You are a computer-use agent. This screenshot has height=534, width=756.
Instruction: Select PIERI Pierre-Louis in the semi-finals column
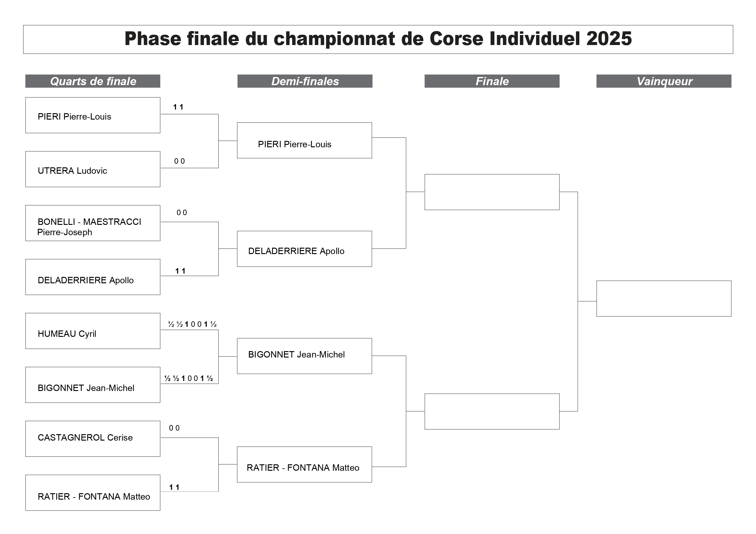click(x=305, y=141)
